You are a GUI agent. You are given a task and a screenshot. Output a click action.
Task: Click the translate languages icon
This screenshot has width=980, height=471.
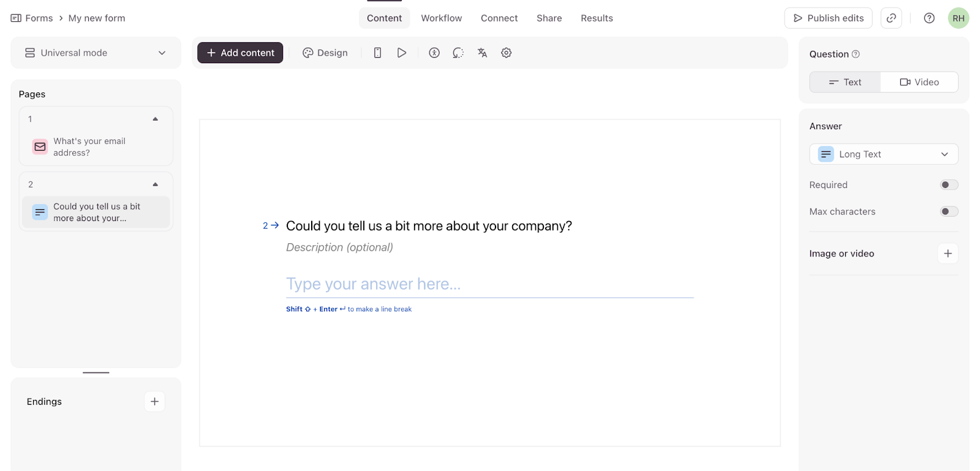[483, 53]
